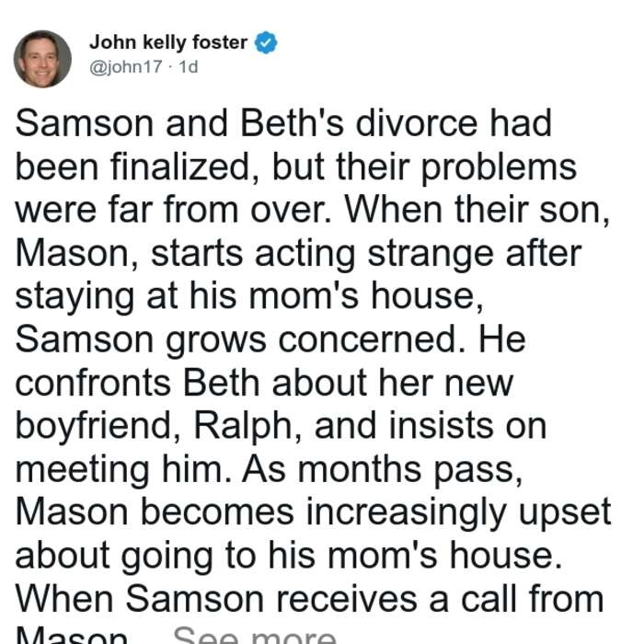Open the John kelly foster display name
The image size is (644, 644).
[x=168, y=42]
